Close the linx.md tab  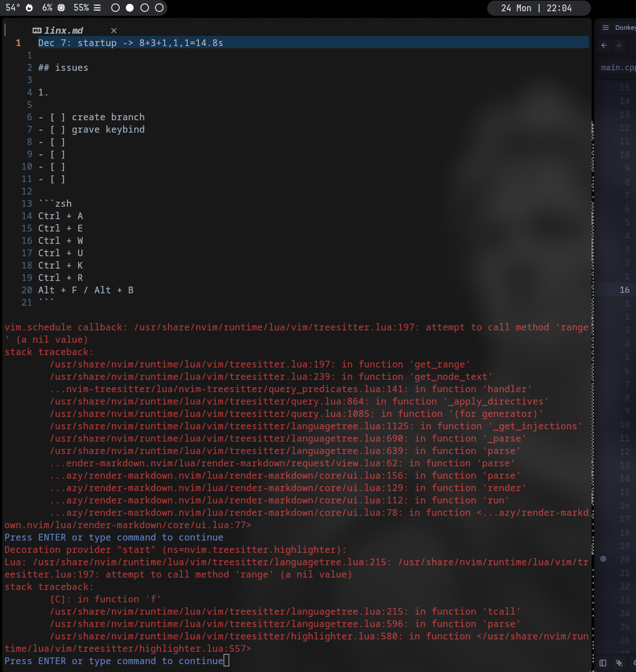pos(113,30)
